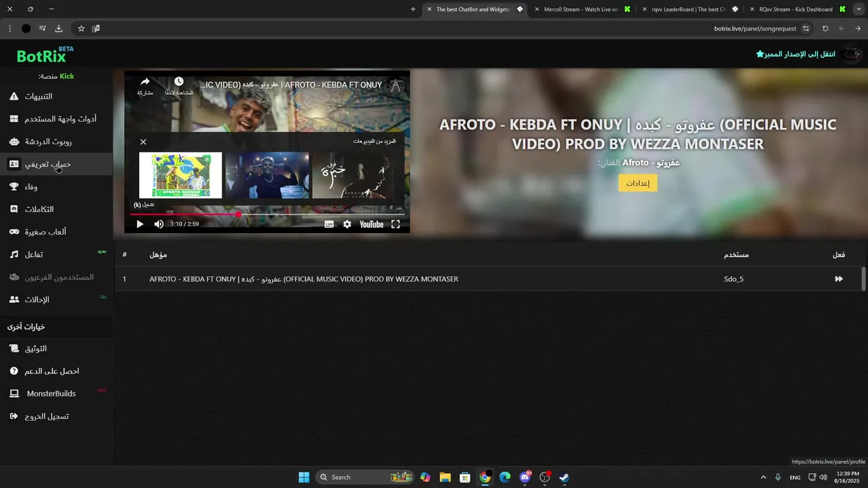This screenshot has width=868, height=488.
Task: Click the taskbar Search box
Action: [x=366, y=477]
